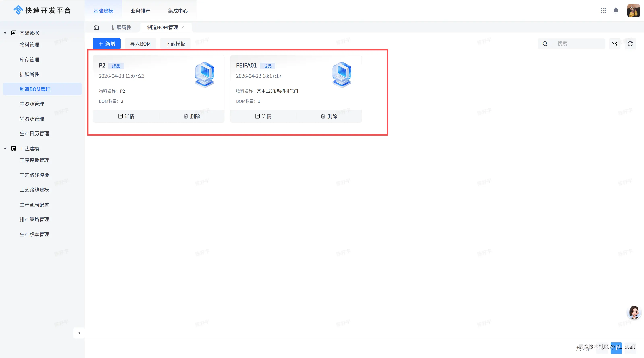Image resolution: width=644 pixels, height=358 pixels.
Task: Open the assistant avatar chat
Action: [x=634, y=312]
